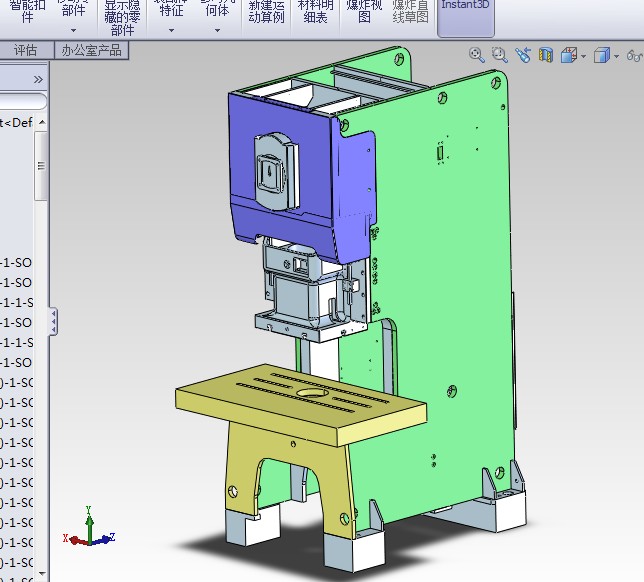The height and width of the screenshot is (582, 644).
Task: Click the Display Style box icon
Action: [x=601, y=55]
